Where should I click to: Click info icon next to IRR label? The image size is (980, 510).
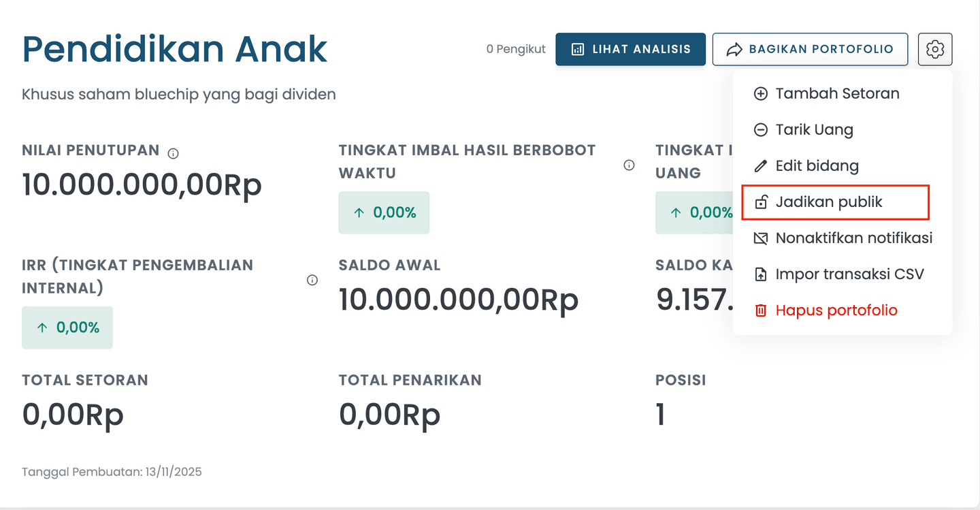[x=312, y=280]
